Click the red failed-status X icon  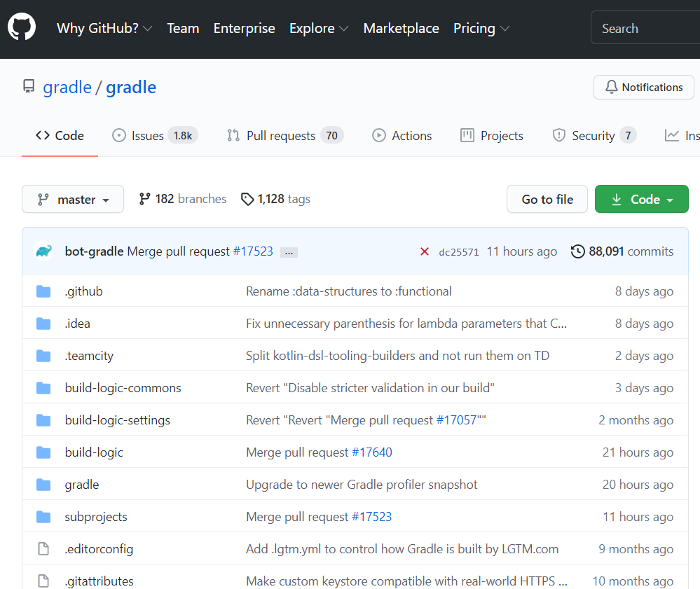point(425,251)
